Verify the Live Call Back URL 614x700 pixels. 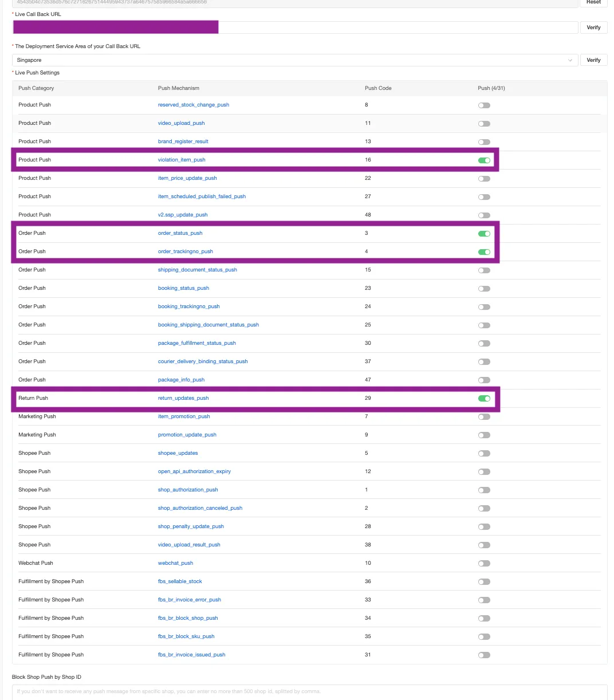coord(593,27)
